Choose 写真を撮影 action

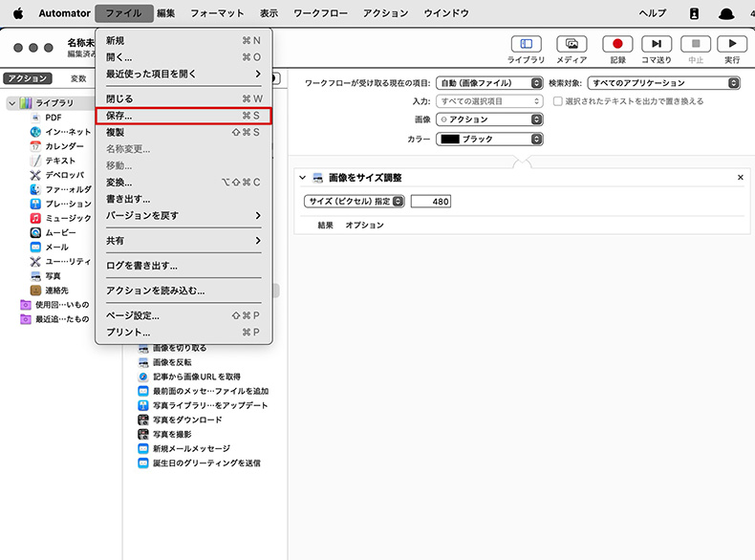(x=164, y=434)
